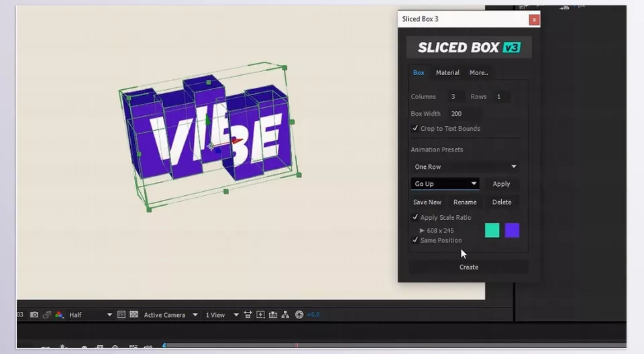Open the Go Up animation dropdown

tap(445, 184)
